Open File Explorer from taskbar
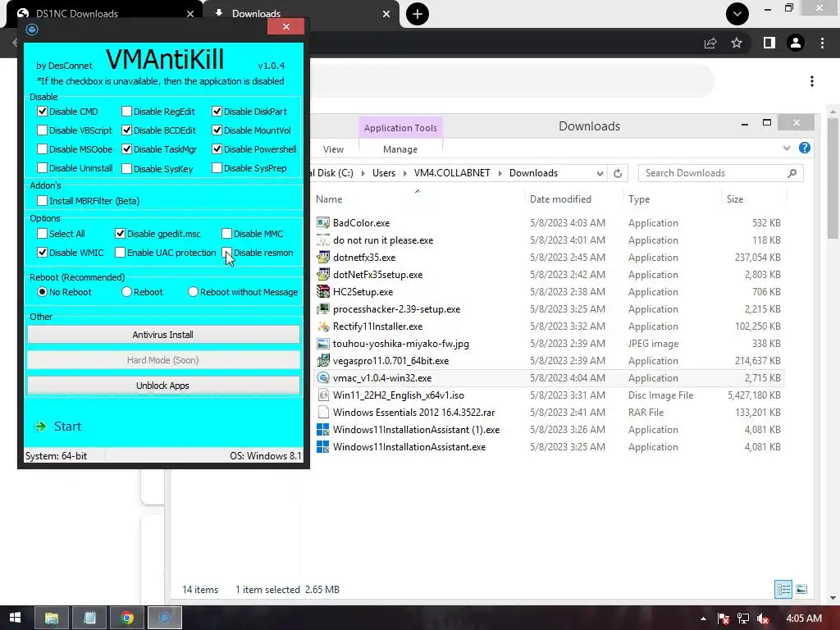 click(52, 618)
